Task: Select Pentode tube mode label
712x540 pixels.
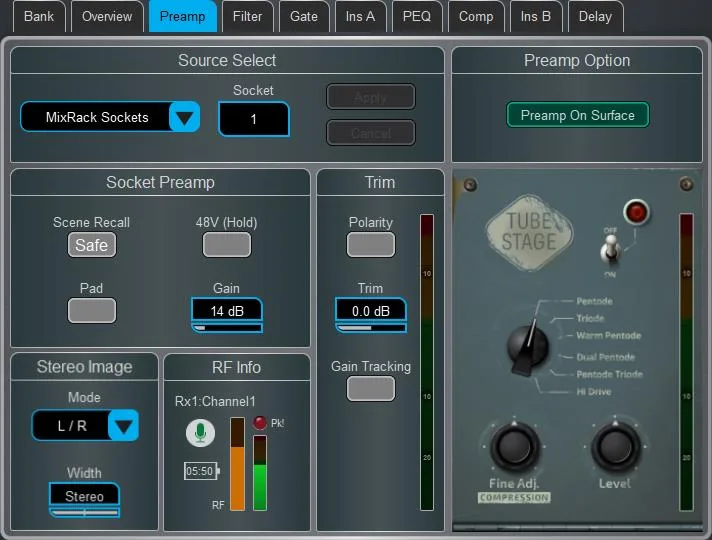Action: point(594,301)
